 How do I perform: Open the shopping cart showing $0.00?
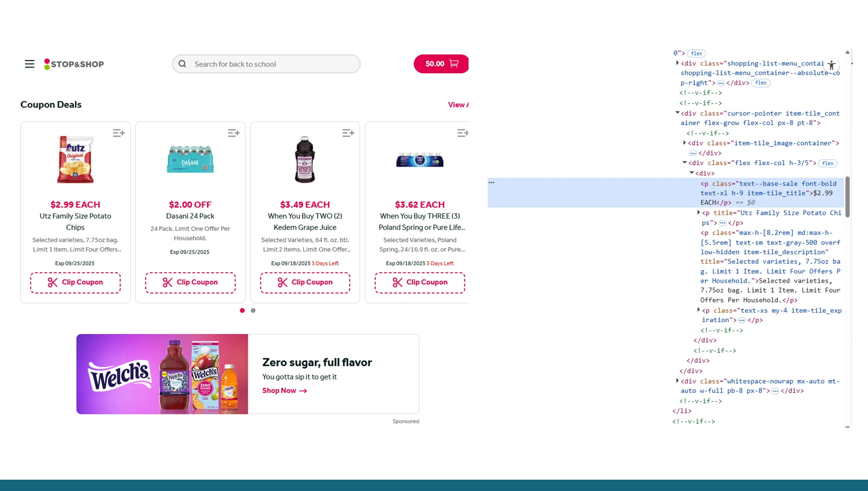click(x=441, y=63)
